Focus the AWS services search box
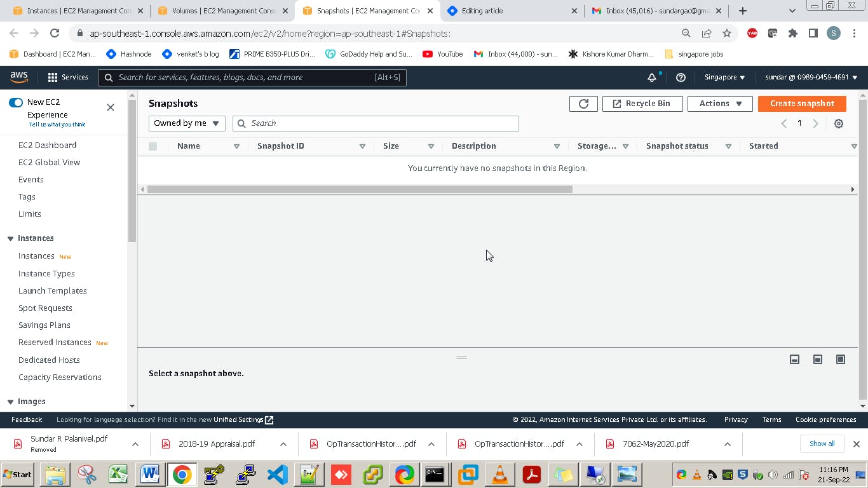The image size is (868, 488). click(252, 78)
